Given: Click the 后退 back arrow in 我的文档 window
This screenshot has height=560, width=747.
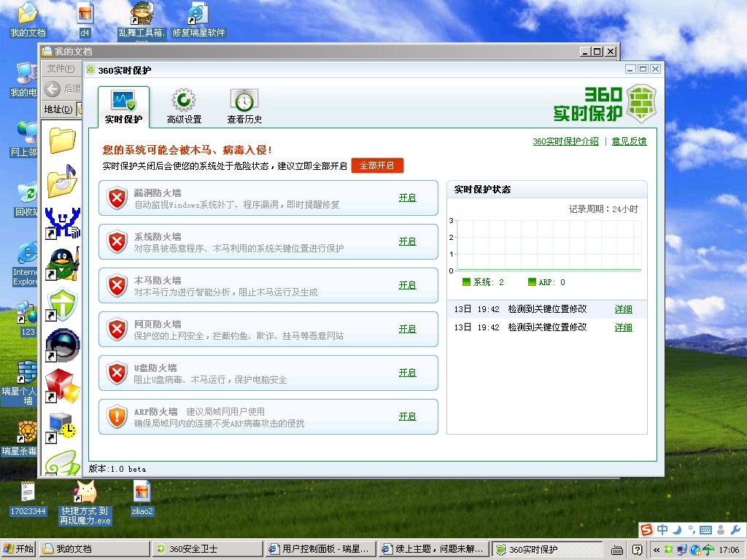Looking at the screenshot, I should (x=53, y=89).
